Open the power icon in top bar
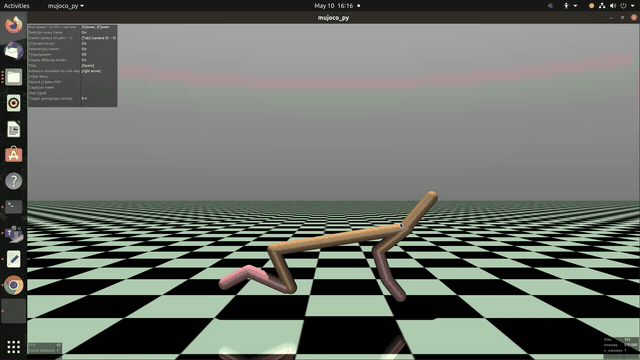640x360 pixels. coord(623,6)
